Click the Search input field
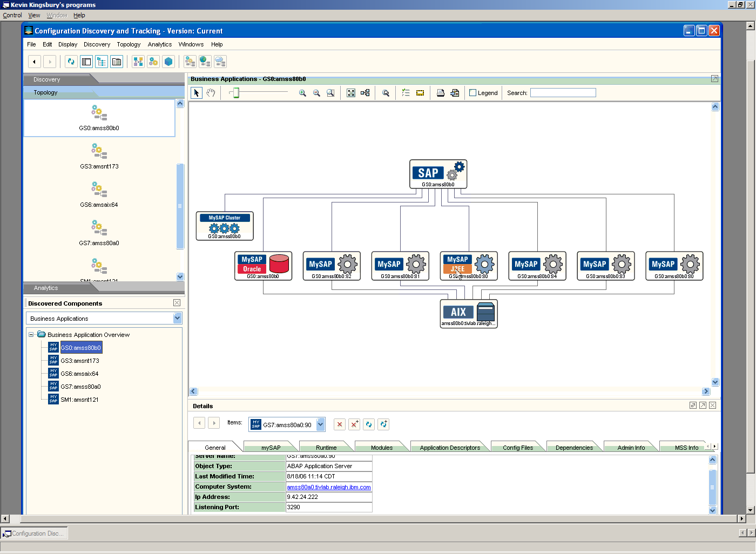The height and width of the screenshot is (554, 756). click(x=563, y=93)
